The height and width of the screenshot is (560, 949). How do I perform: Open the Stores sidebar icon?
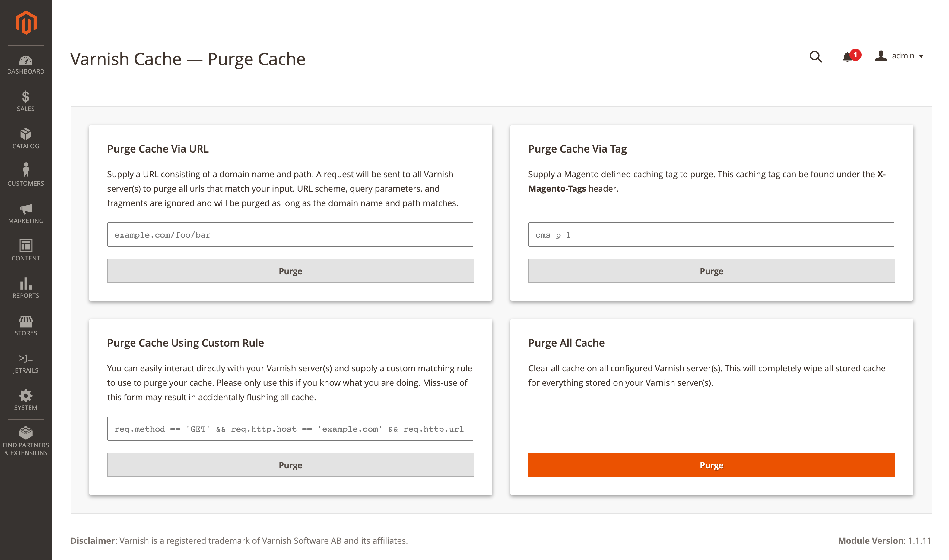pyautogui.click(x=26, y=321)
